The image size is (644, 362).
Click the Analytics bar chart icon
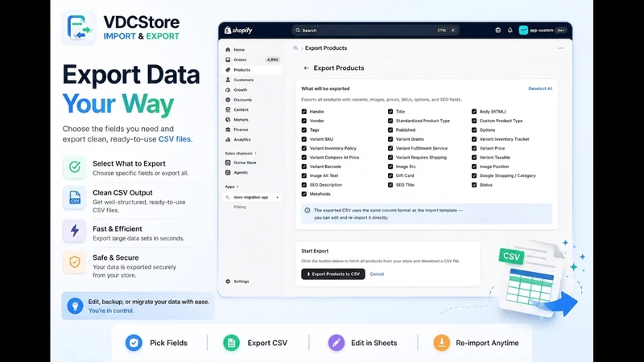[x=228, y=139]
